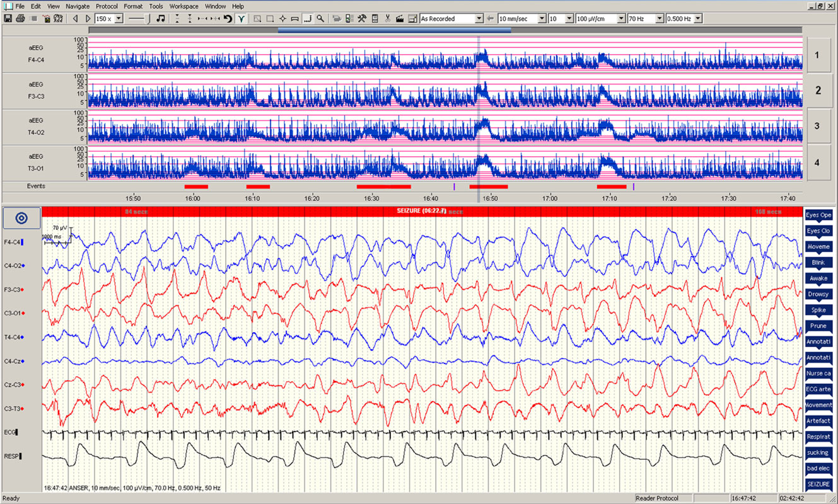Open the dropdown showing value 10

pos(569,19)
